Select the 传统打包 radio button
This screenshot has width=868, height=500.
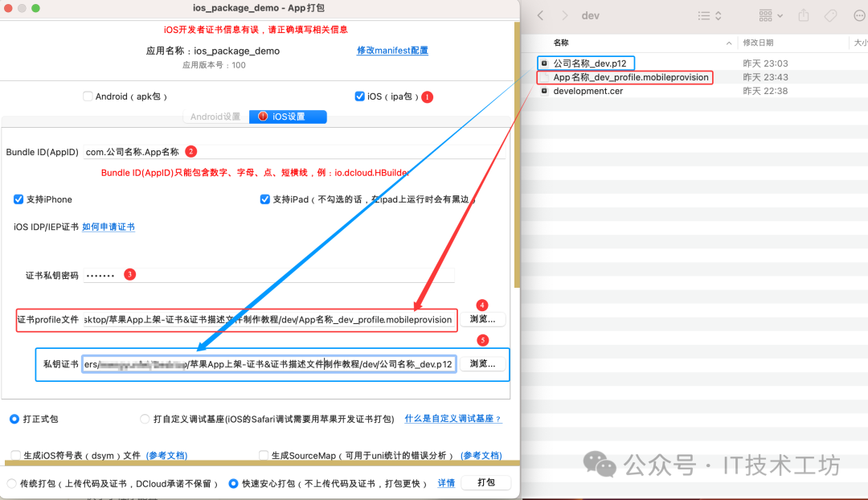tap(12, 482)
